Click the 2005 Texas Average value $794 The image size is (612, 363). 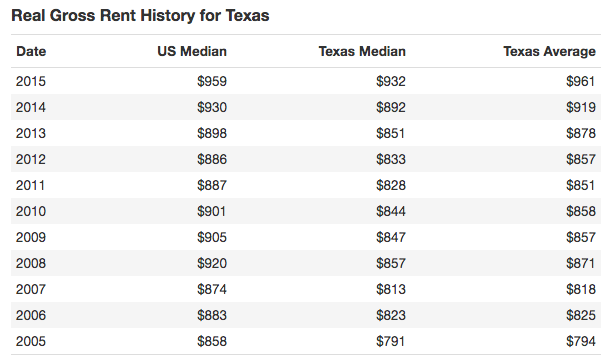pyautogui.click(x=581, y=341)
